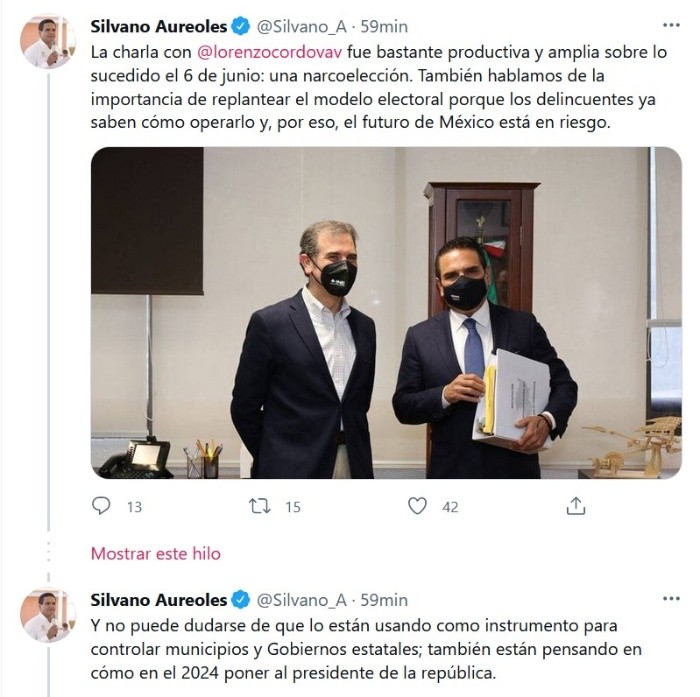Click first tweet's 59min timestamp

point(384,27)
